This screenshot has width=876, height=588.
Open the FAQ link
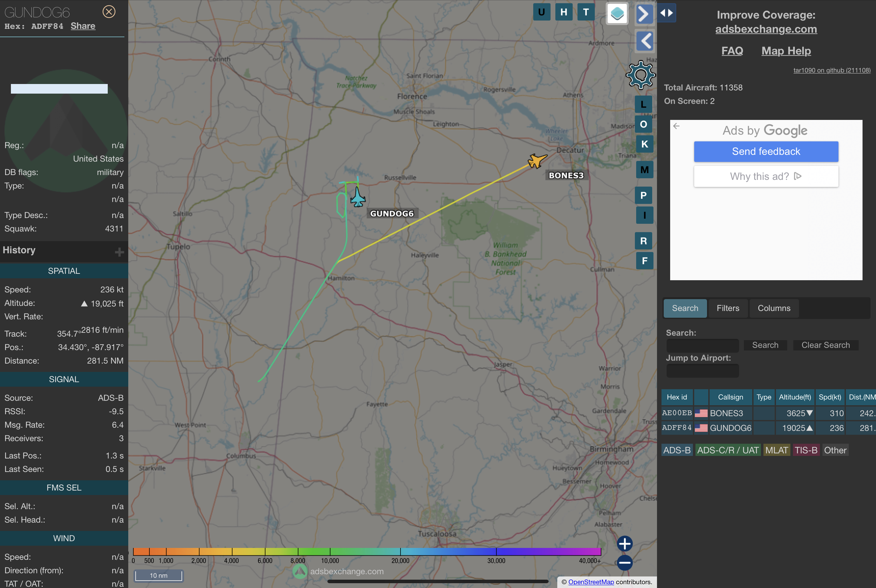pyautogui.click(x=732, y=51)
